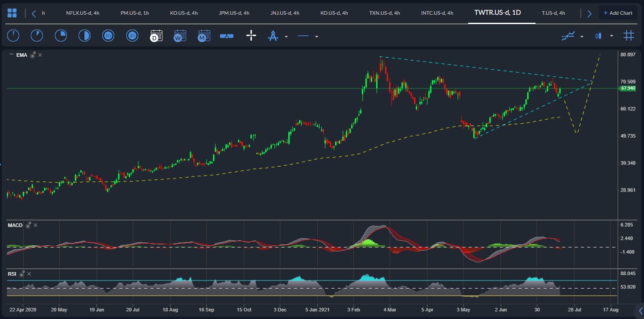Viewport: 644px width, 319px height.
Task: Expand the drawing compass tool dropdown
Action: click(x=286, y=37)
